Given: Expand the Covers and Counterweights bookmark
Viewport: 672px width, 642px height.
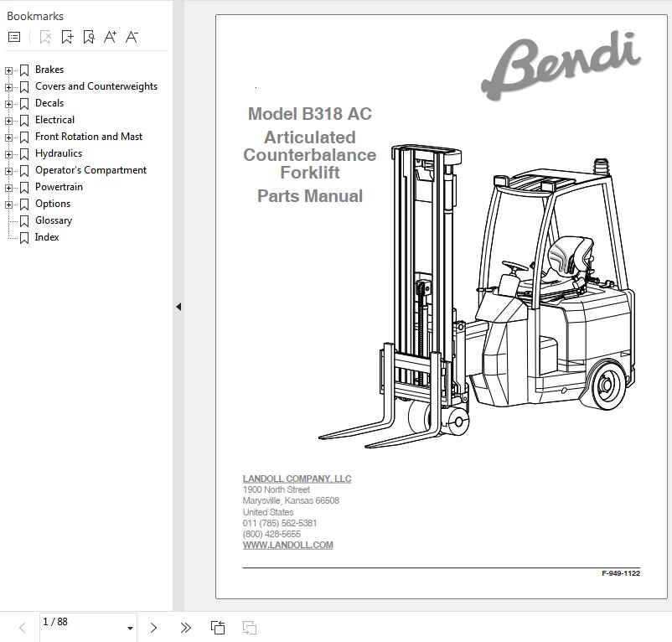Looking at the screenshot, I should point(8,87).
